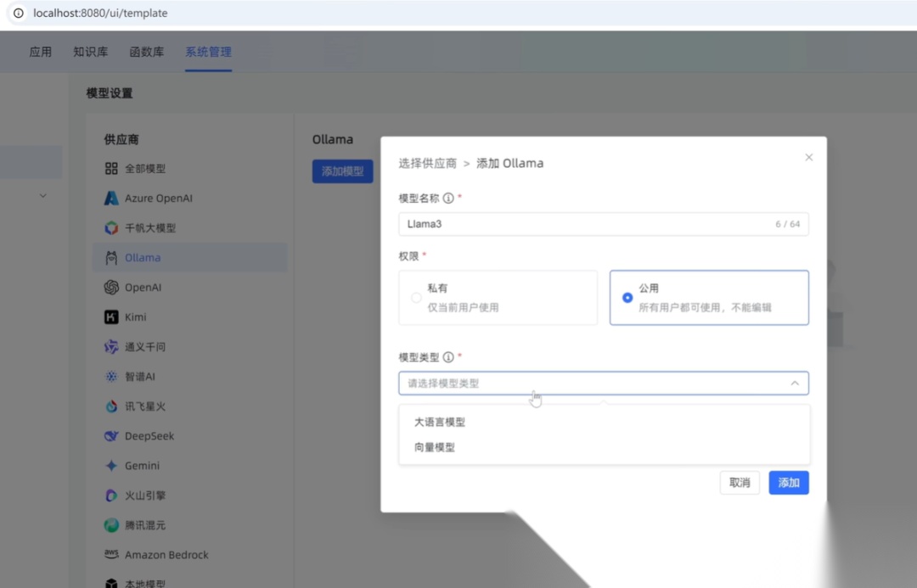Switch to the 知识库 tab

click(x=90, y=52)
